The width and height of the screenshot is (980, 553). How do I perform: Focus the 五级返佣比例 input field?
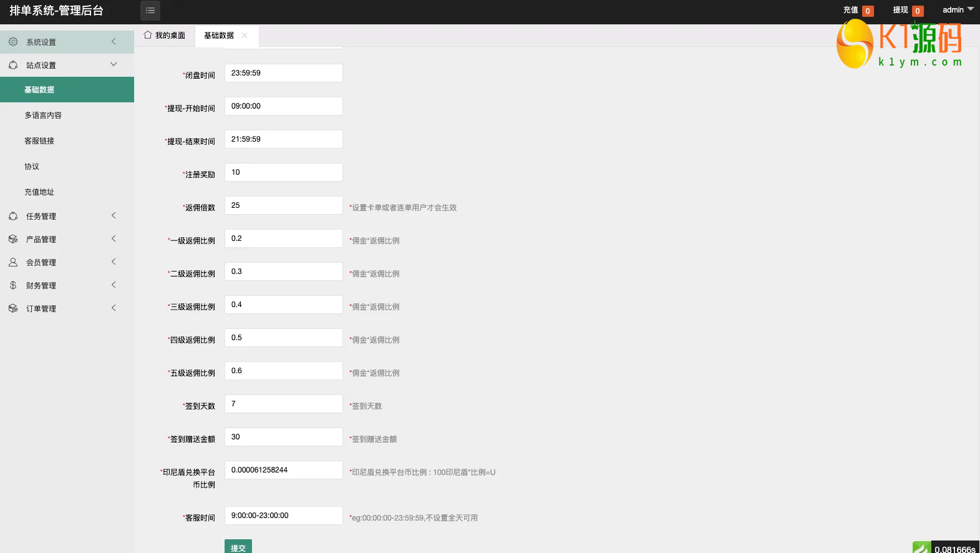tap(284, 371)
